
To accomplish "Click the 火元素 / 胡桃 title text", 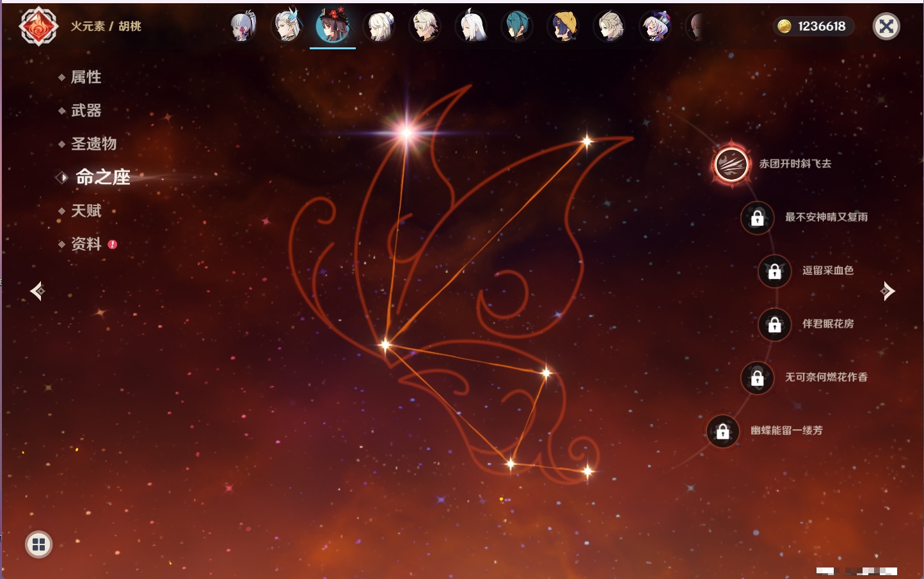I will [106, 26].
